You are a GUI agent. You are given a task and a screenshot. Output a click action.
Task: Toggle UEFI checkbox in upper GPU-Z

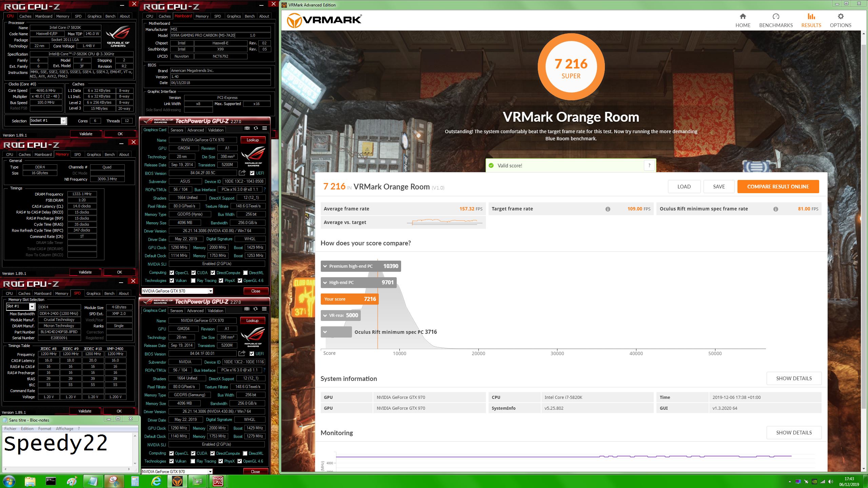[x=252, y=173]
